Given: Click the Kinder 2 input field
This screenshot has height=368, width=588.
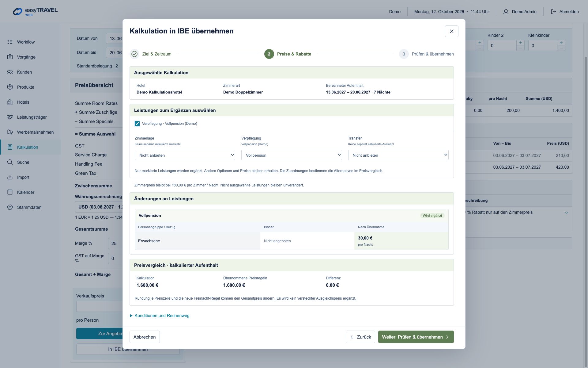Looking at the screenshot, I should tap(502, 45).
